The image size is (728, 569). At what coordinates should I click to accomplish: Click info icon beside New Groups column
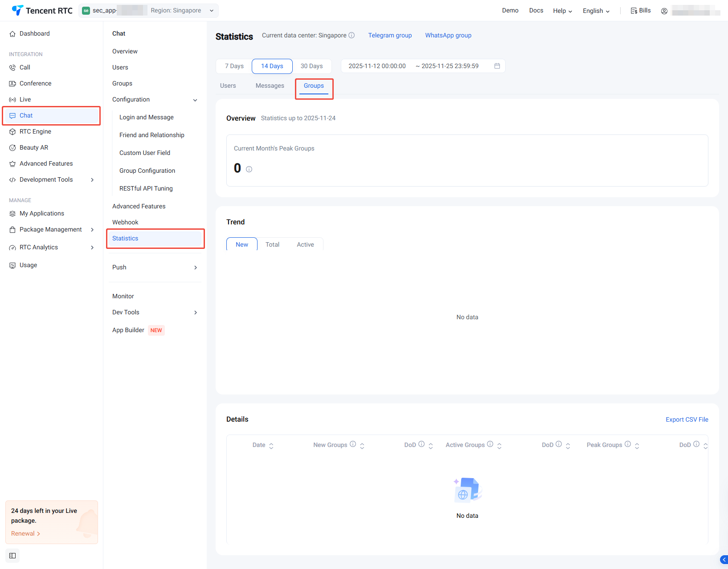[353, 444]
